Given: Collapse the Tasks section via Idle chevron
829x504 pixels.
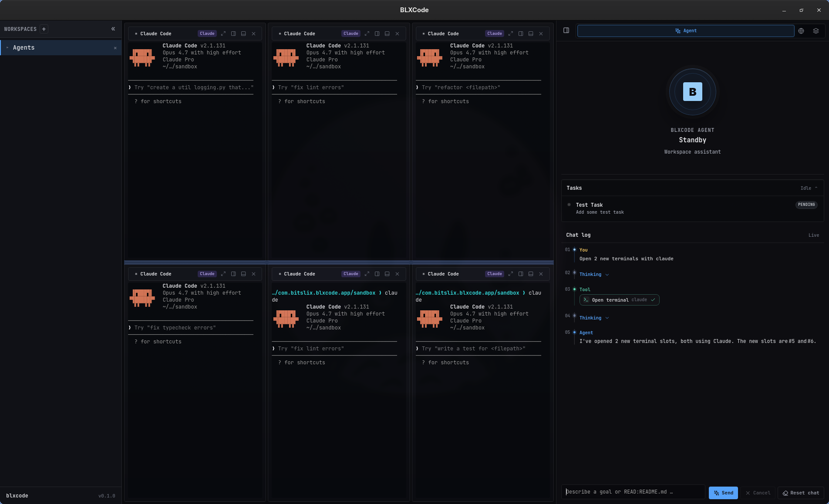Looking at the screenshot, I should tap(809, 188).
